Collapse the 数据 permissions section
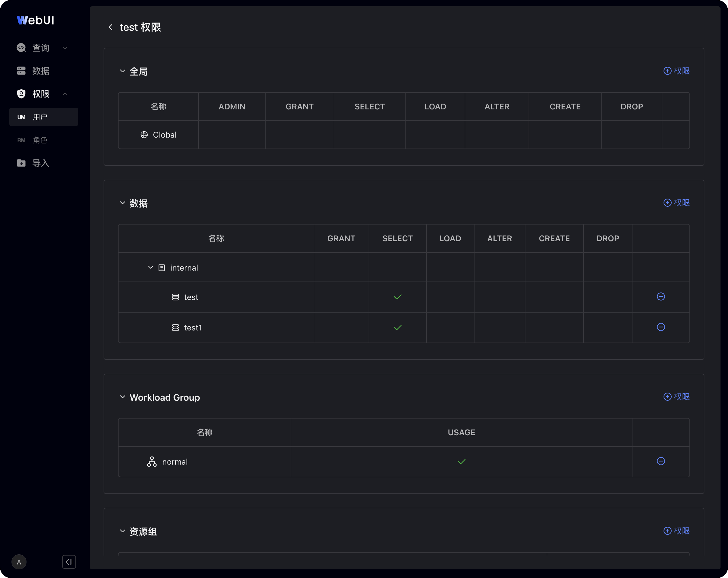 (123, 203)
